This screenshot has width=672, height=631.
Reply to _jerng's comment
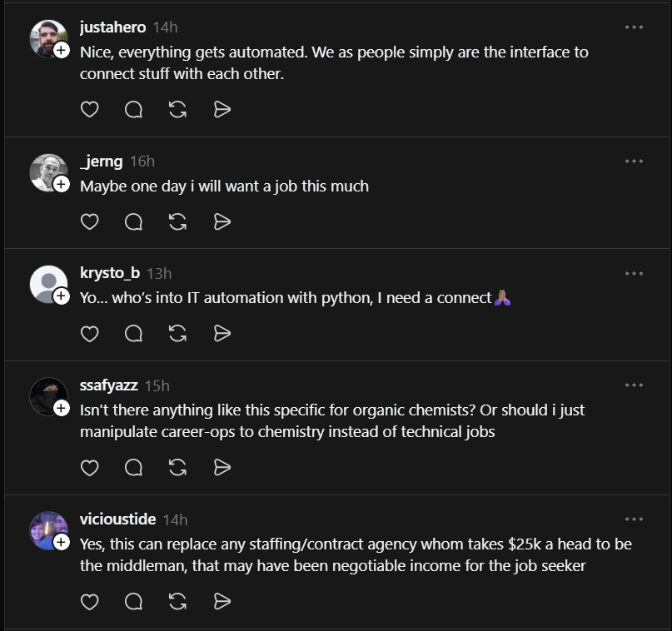click(133, 221)
